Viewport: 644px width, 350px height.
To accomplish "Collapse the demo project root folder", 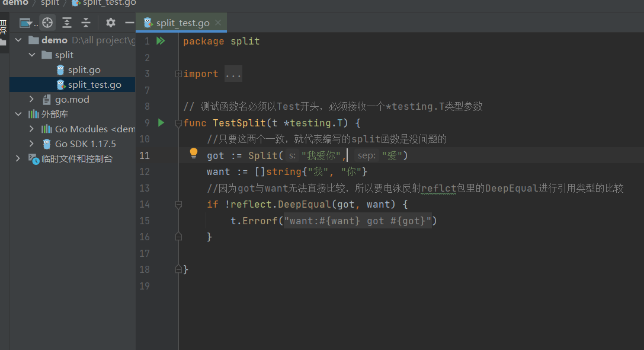I will pyautogui.click(x=18, y=40).
